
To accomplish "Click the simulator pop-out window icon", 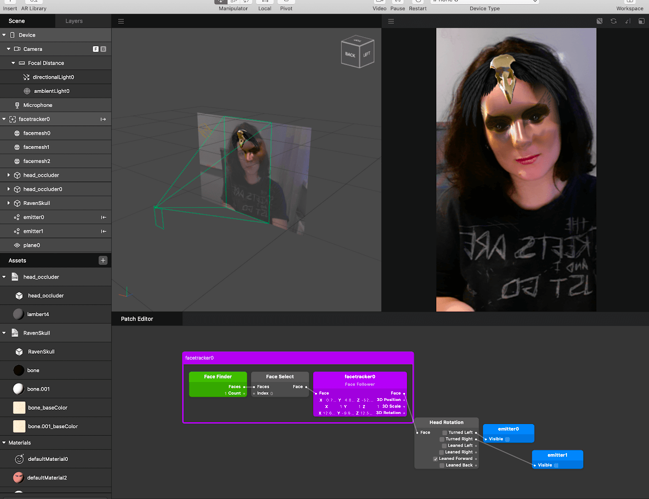I will 641,21.
